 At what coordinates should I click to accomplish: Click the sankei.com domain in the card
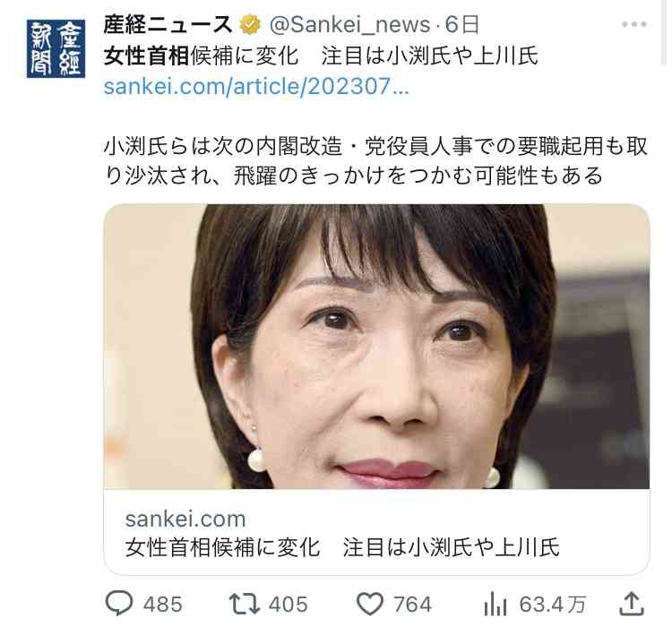185,519
